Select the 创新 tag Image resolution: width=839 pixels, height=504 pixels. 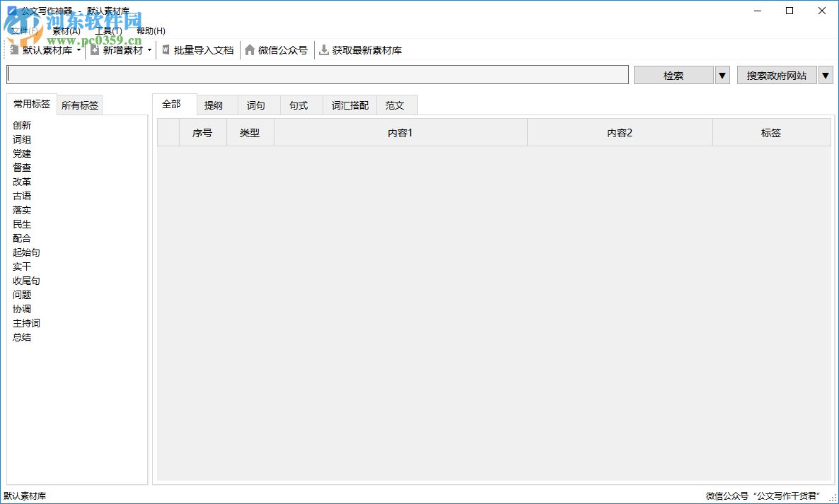(22, 125)
